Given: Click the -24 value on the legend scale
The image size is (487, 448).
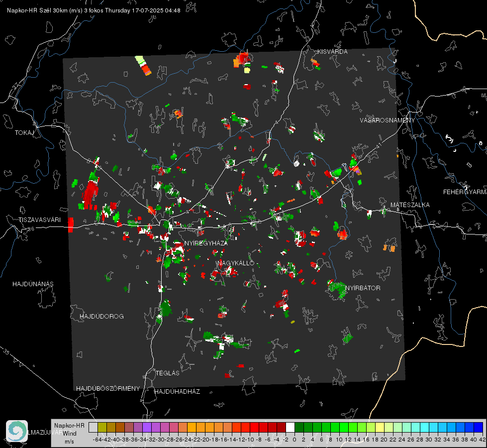Looking at the screenshot, I should click(187, 440).
